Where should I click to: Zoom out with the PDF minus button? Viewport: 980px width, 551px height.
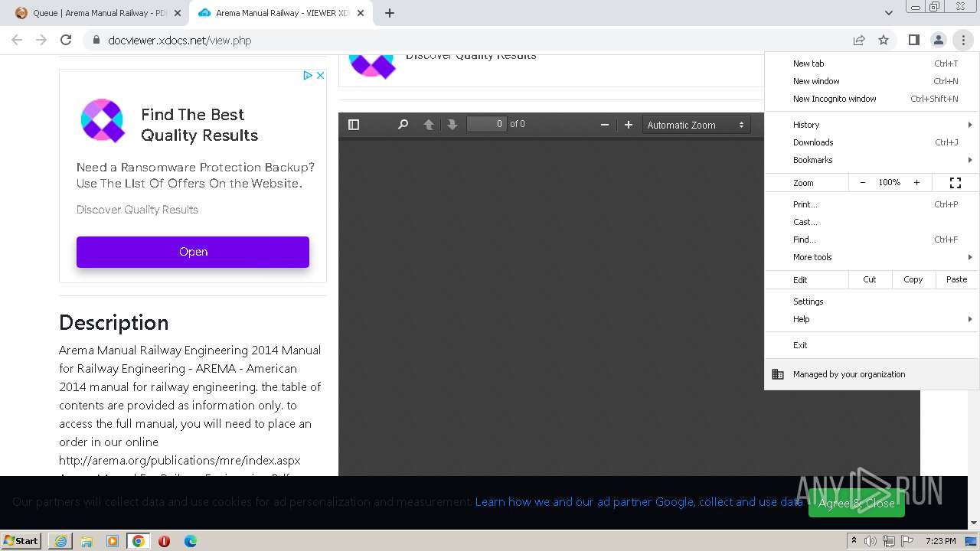605,125
